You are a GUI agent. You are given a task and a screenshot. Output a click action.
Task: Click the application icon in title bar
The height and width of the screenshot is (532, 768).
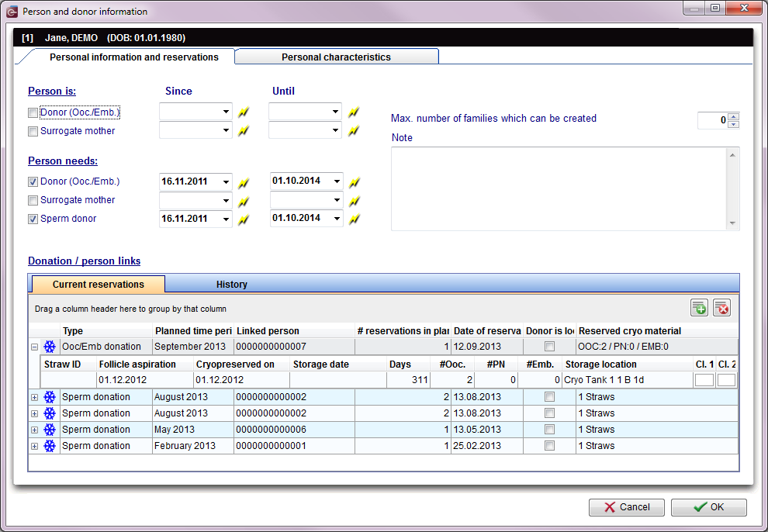12,12
